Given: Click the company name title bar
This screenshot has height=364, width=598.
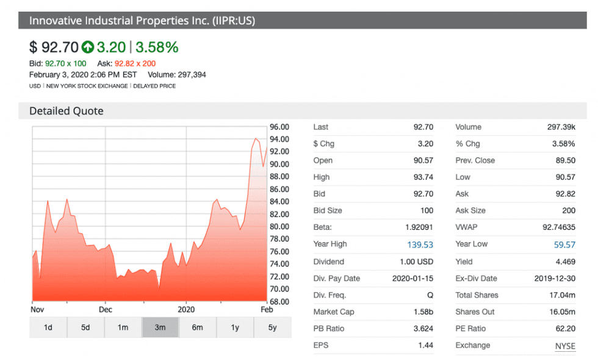Looking at the screenshot, I should [x=142, y=21].
